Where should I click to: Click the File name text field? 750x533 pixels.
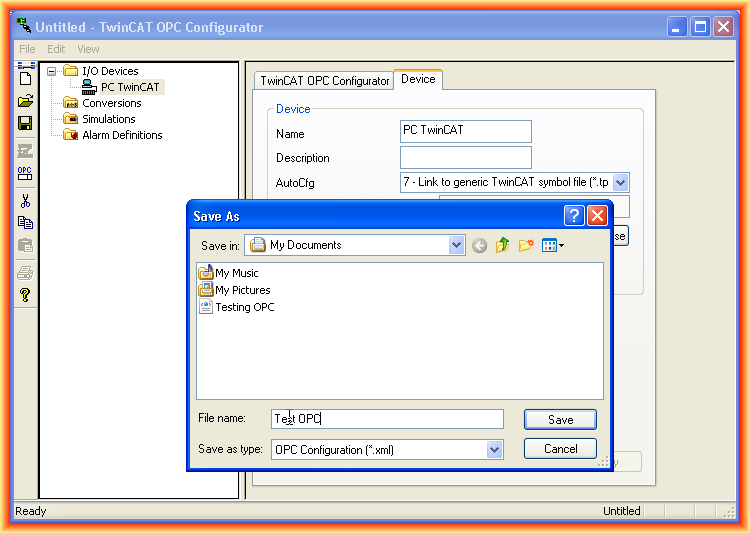[x=388, y=419]
